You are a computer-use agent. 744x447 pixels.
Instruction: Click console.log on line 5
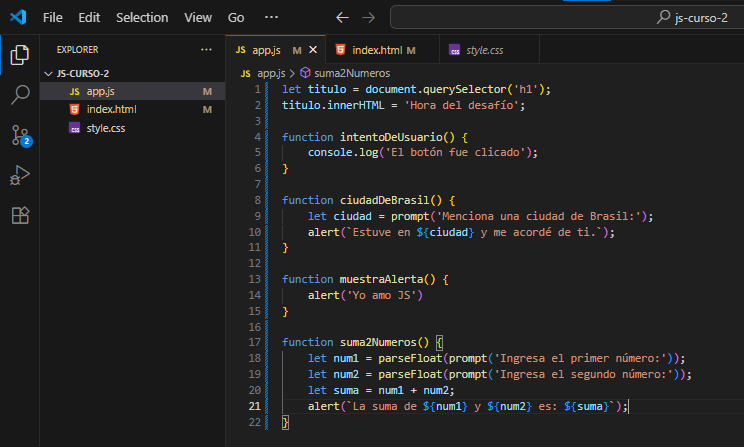[x=343, y=152]
